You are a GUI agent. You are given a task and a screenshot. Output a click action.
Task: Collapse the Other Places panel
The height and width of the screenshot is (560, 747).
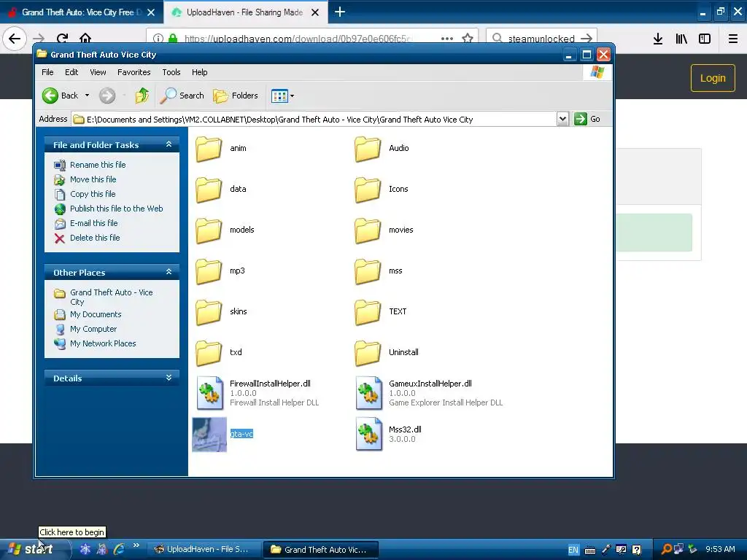click(x=169, y=272)
